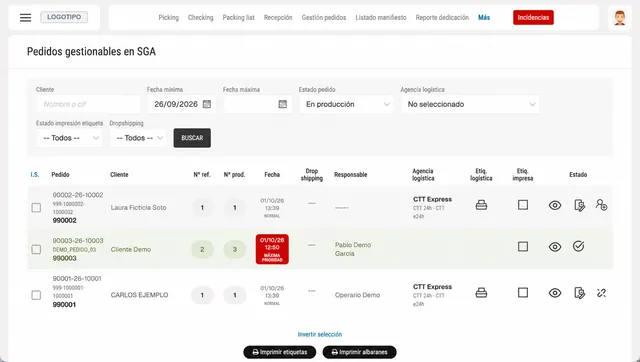The height and width of the screenshot is (362, 640).
Task: Click the BUSCAR button
Action: point(192,138)
